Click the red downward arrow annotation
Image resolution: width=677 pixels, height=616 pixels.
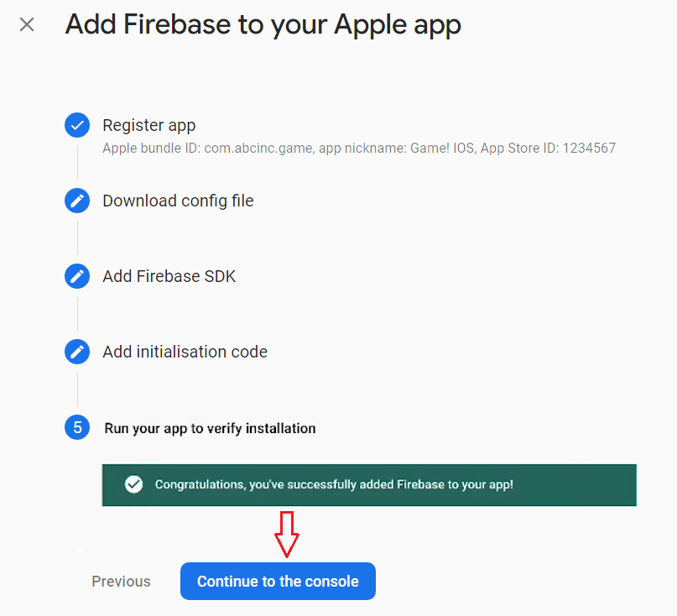point(288,533)
